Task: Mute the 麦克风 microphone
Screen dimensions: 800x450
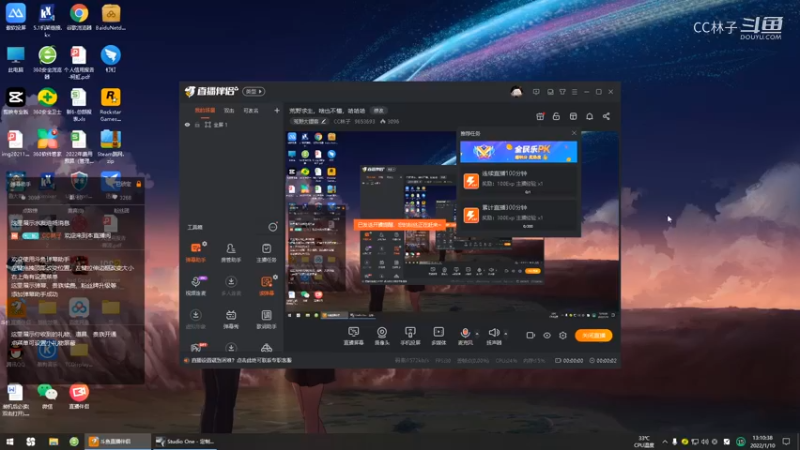Action: [x=465, y=336]
